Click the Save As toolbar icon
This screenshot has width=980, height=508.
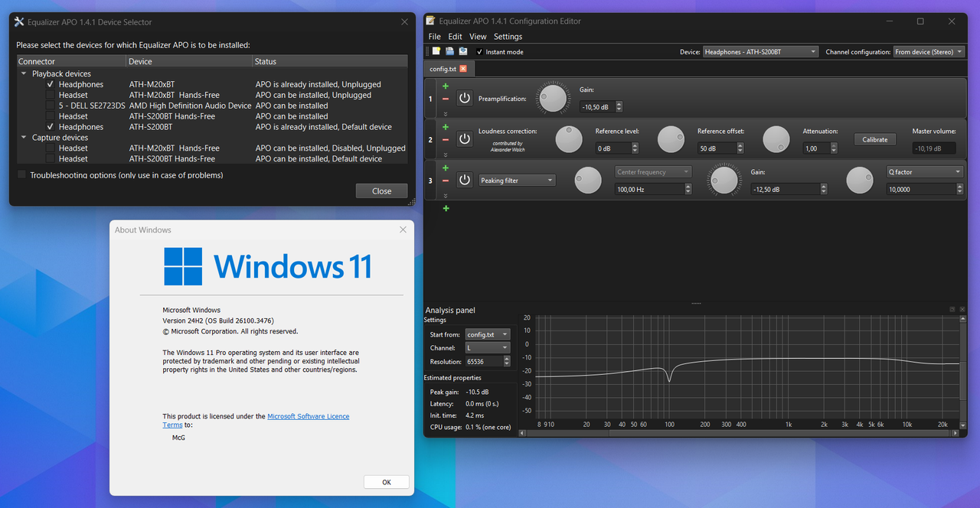point(462,51)
